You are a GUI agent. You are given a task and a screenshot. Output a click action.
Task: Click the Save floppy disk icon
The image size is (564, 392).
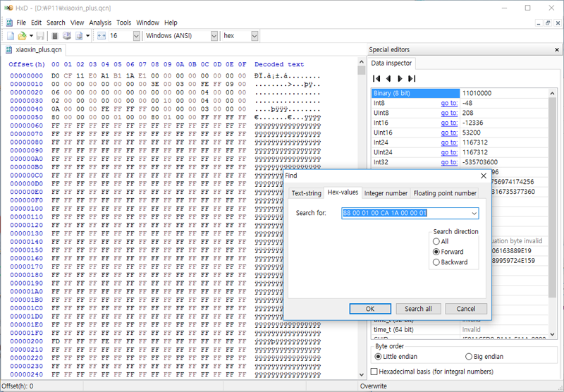(40, 35)
